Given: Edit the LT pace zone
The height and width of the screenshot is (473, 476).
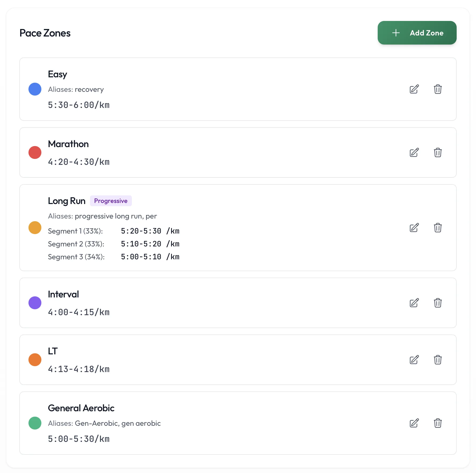Looking at the screenshot, I should [414, 360].
